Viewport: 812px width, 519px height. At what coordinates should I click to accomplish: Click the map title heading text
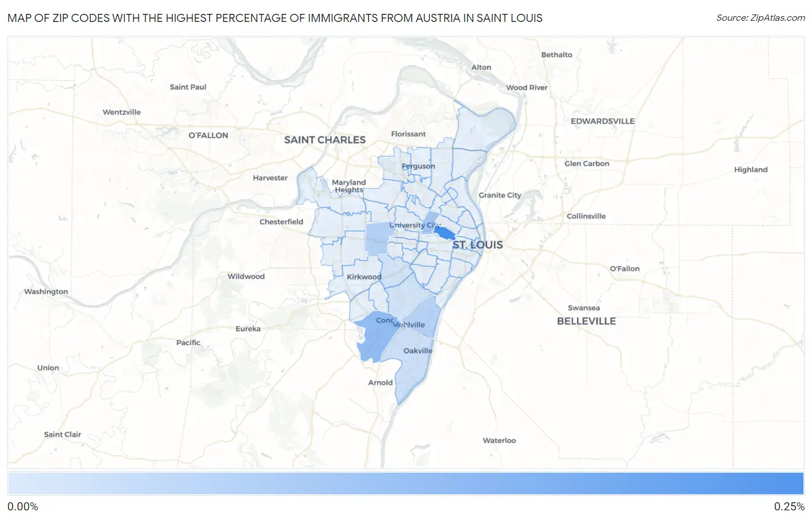[275, 18]
